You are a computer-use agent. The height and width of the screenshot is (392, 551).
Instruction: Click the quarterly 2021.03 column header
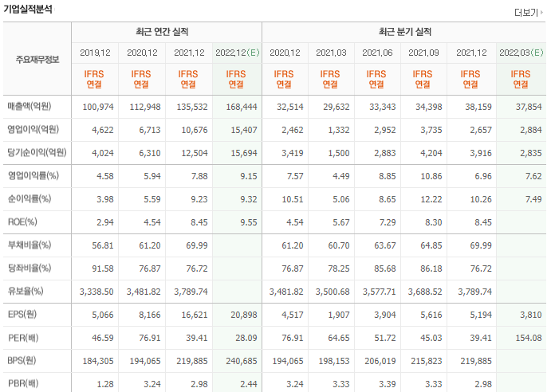(x=331, y=53)
